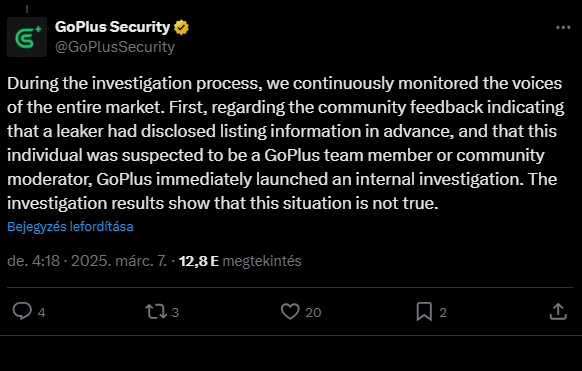View the '12,8 E' view count figure
Image resolution: width=582 pixels, height=371 pixels.
pos(199,261)
